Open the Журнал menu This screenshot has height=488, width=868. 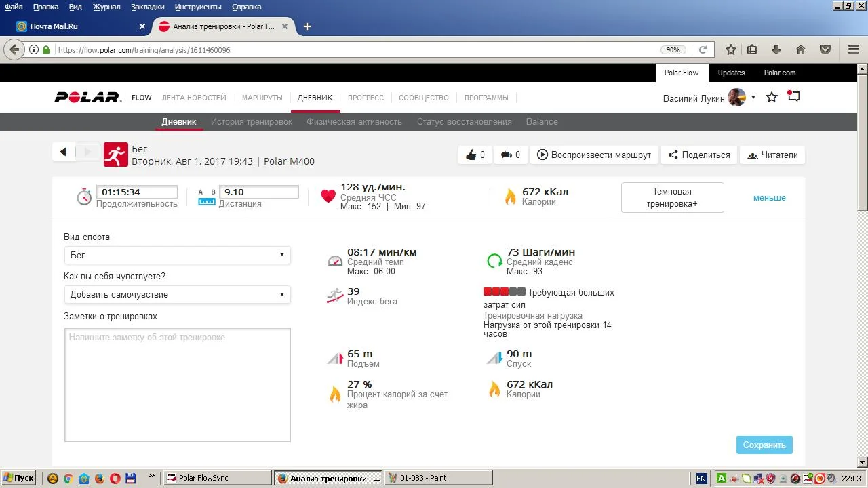click(x=106, y=7)
